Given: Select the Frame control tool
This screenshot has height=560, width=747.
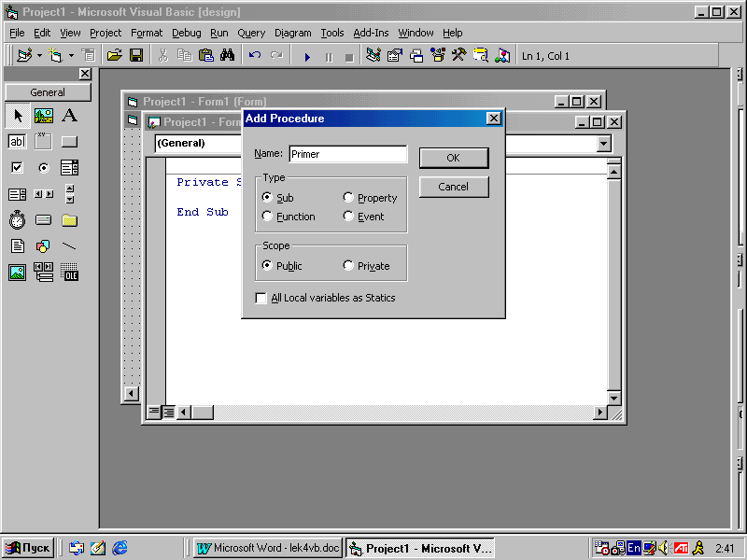Looking at the screenshot, I should tap(43, 142).
